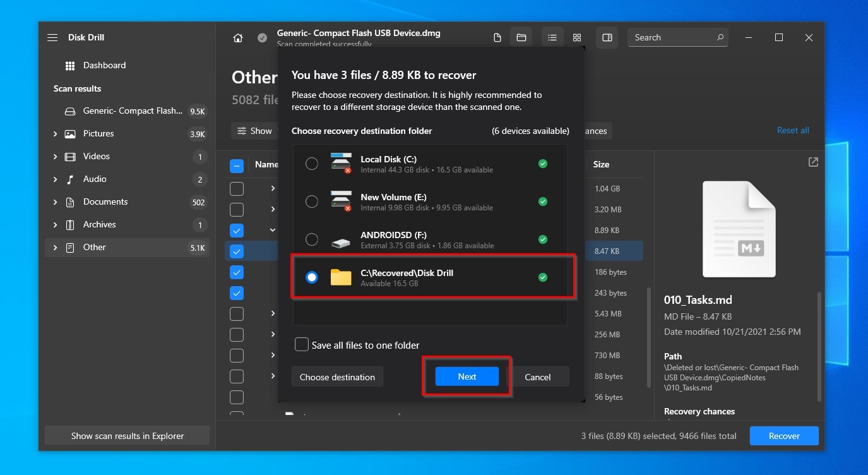The height and width of the screenshot is (475, 868).
Task: Open Videos category in sidebar
Action: click(127, 157)
